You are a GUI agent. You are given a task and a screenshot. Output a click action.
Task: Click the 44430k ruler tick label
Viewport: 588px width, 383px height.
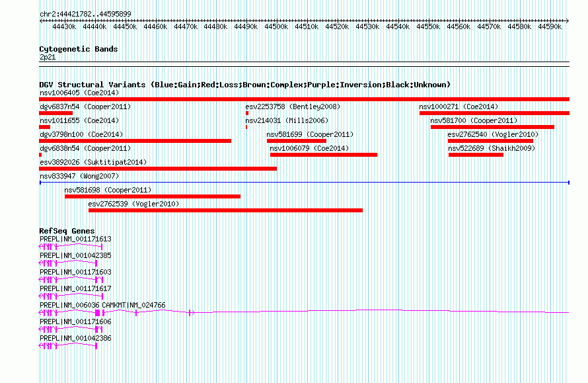tap(64, 26)
